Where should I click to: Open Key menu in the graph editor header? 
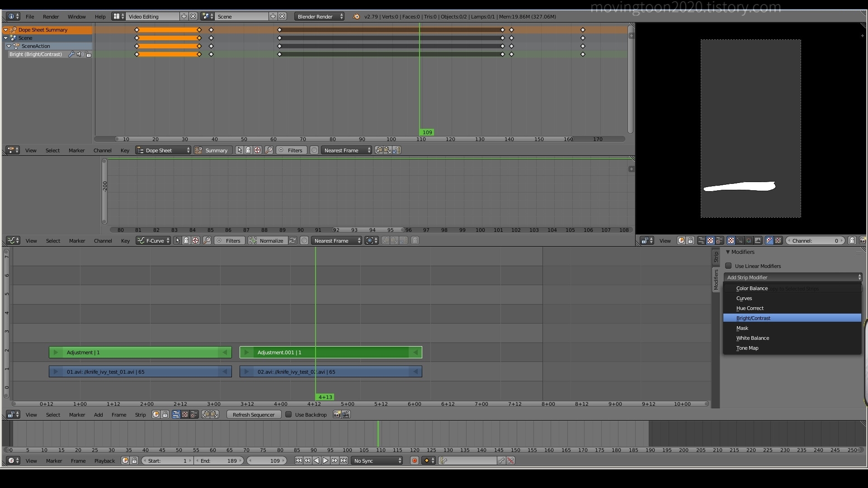pyautogui.click(x=125, y=241)
